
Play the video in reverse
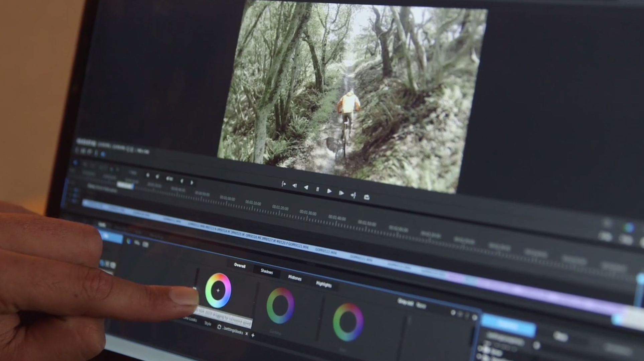tap(306, 188)
